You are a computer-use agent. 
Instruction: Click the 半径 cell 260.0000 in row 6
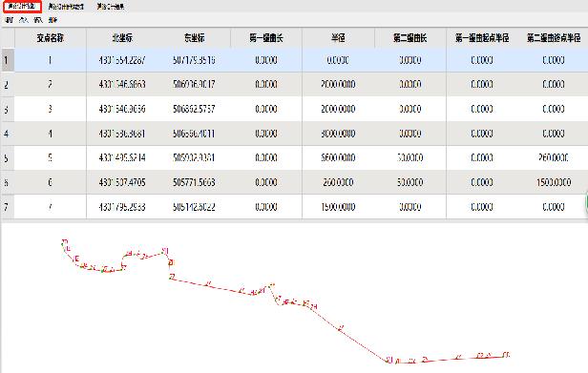338,182
